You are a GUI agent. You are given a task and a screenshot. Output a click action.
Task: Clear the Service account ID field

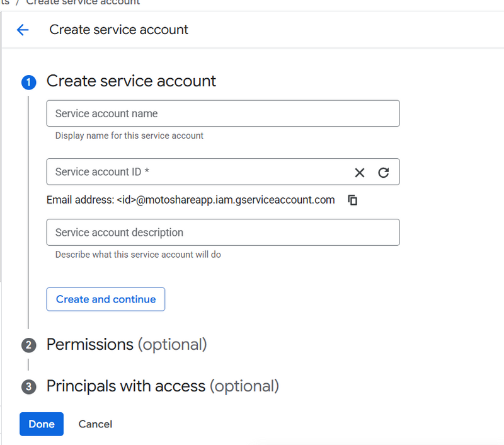[x=360, y=173]
